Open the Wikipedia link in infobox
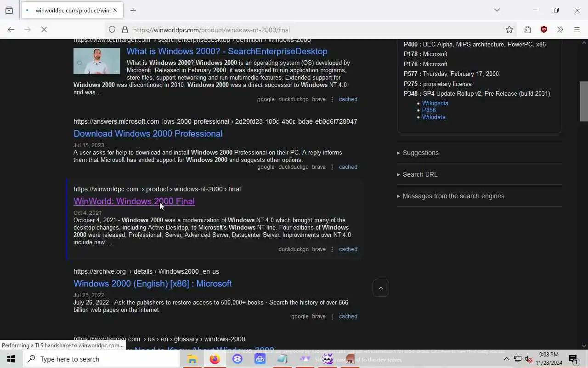Viewport: 588px width, 368px height. [435, 103]
